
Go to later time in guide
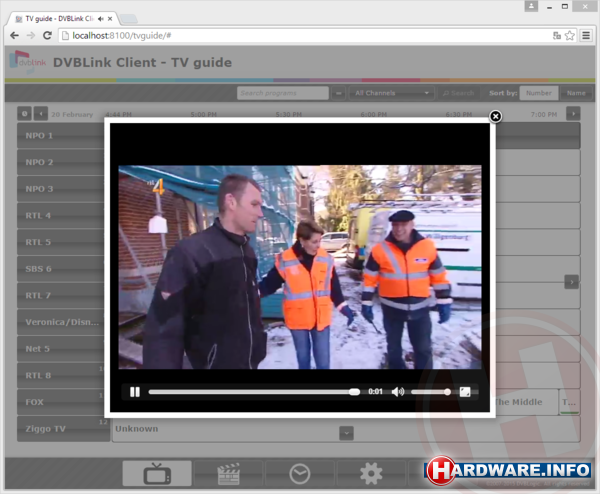[x=573, y=114]
